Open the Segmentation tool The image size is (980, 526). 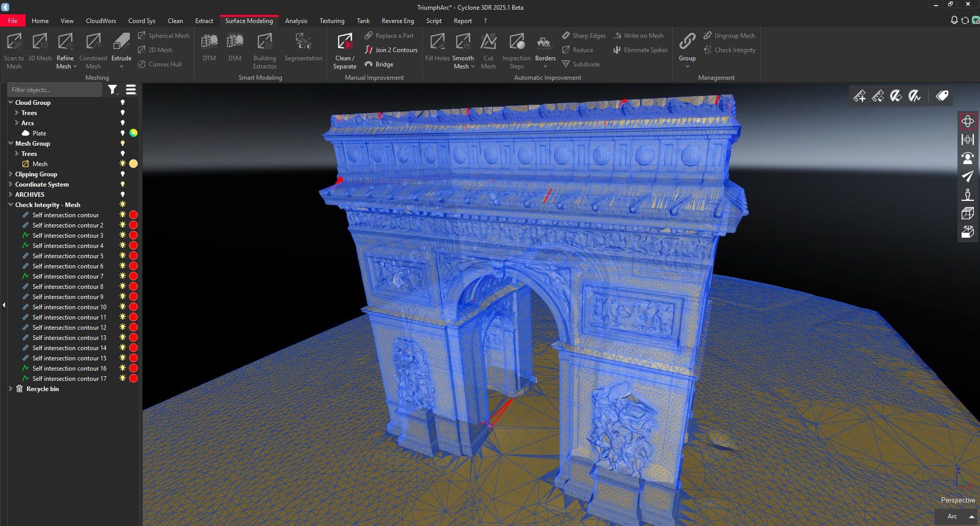[x=303, y=49]
